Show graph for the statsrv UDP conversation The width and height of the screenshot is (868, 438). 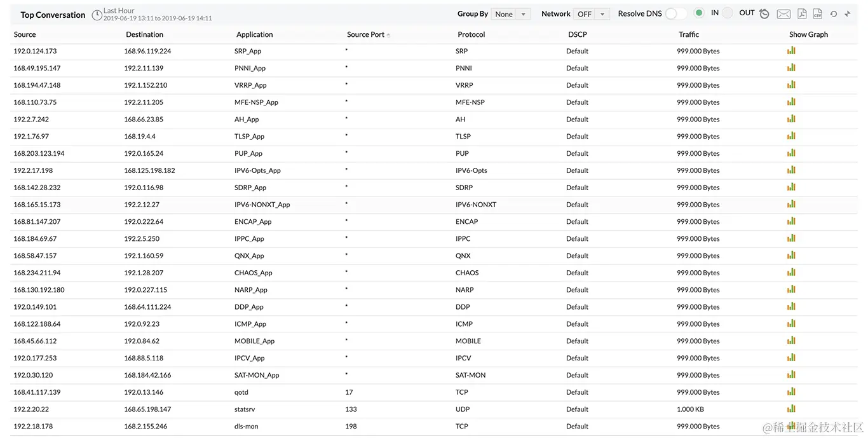pos(790,409)
